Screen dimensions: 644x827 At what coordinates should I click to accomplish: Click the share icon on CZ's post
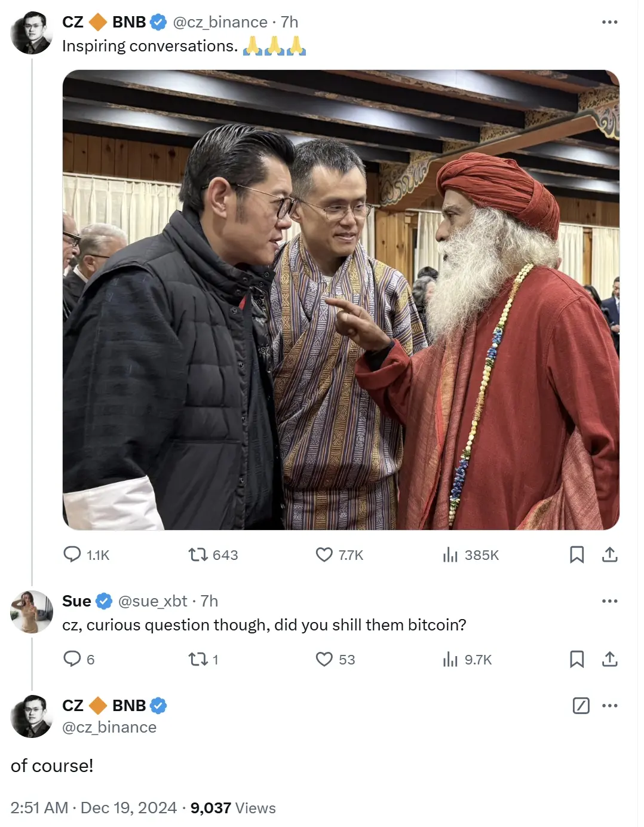pyautogui.click(x=610, y=555)
